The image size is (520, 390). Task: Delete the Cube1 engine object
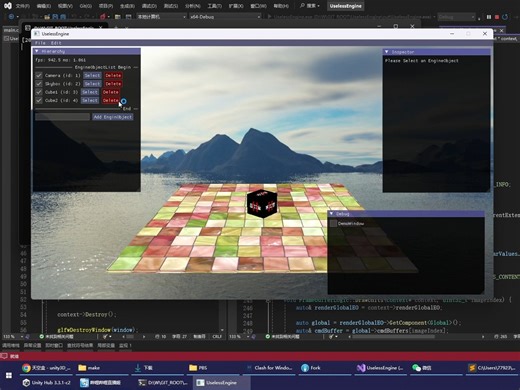[x=111, y=92]
